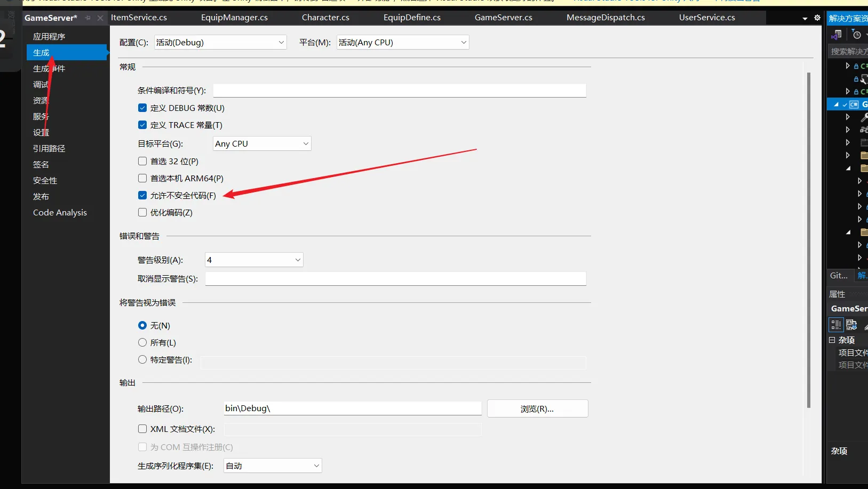Open the 服务 settings page

(67, 116)
